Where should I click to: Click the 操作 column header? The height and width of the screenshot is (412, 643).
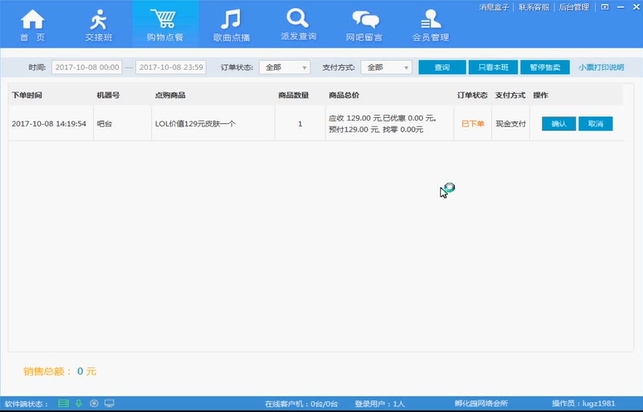pyautogui.click(x=540, y=96)
